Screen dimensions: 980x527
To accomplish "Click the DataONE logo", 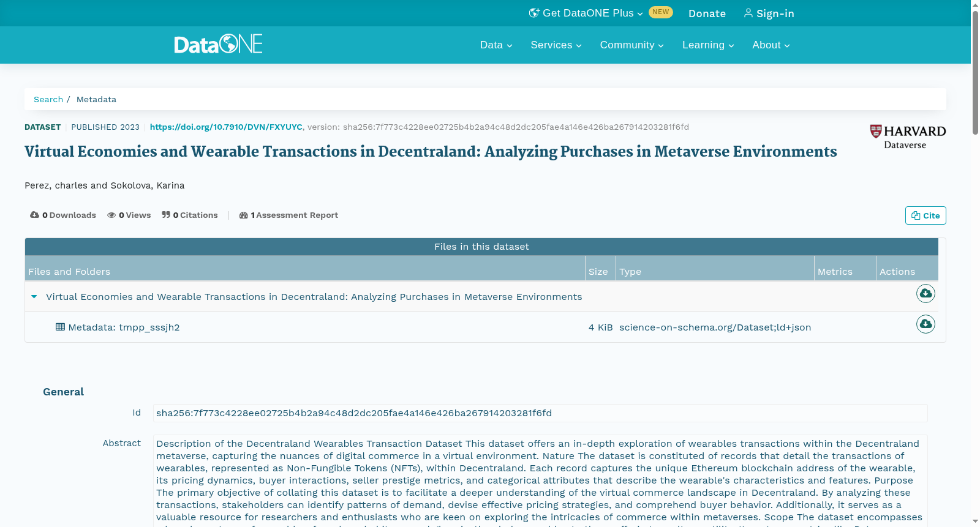I will [x=218, y=44].
